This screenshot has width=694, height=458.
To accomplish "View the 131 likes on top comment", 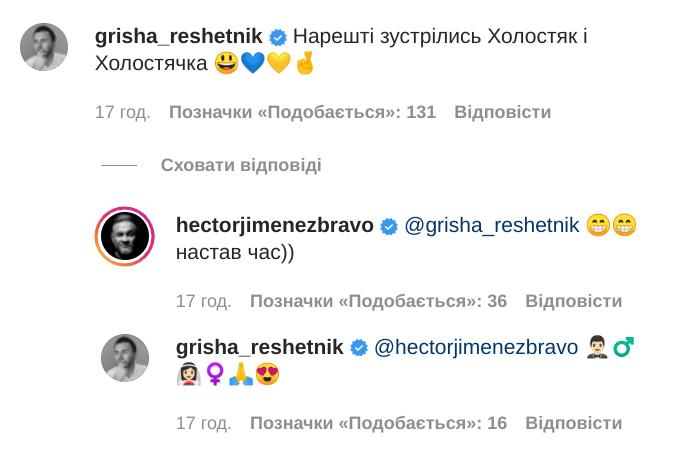I will click(302, 112).
